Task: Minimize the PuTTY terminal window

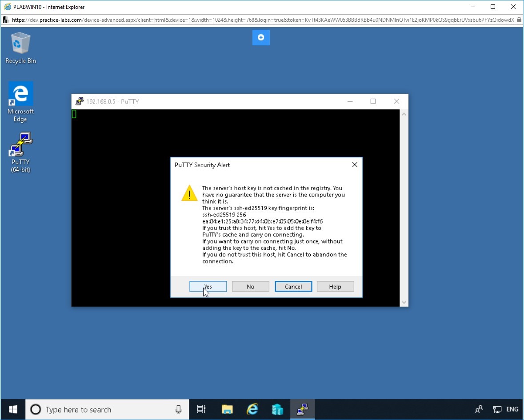Action: tap(350, 101)
